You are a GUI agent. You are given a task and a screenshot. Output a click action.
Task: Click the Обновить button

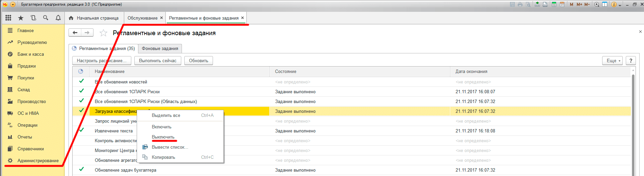[198, 61]
